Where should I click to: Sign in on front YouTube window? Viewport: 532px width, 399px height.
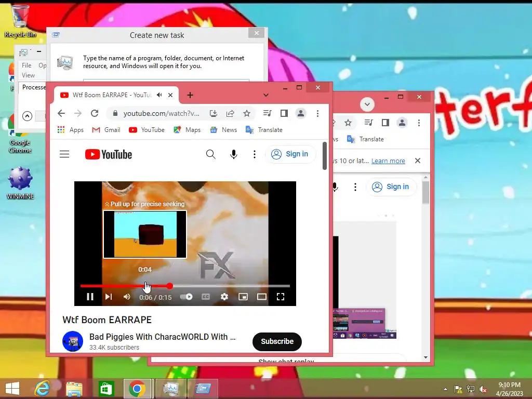290,154
